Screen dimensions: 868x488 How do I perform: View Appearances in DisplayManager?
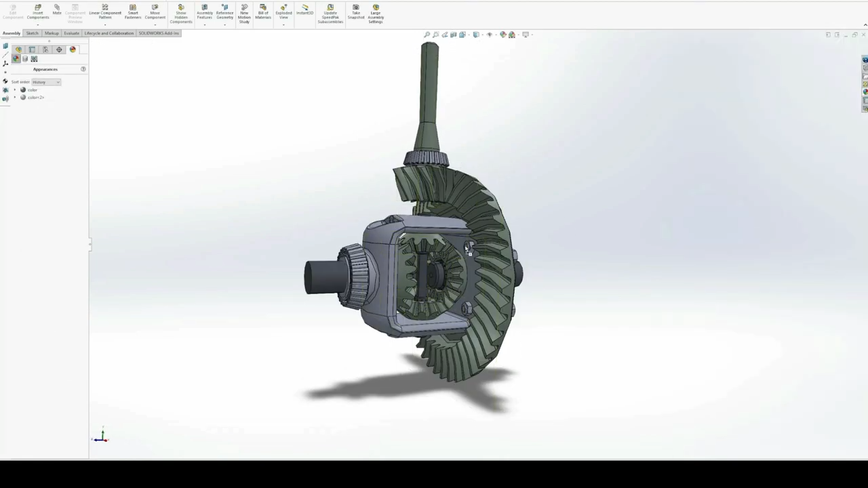(16, 58)
